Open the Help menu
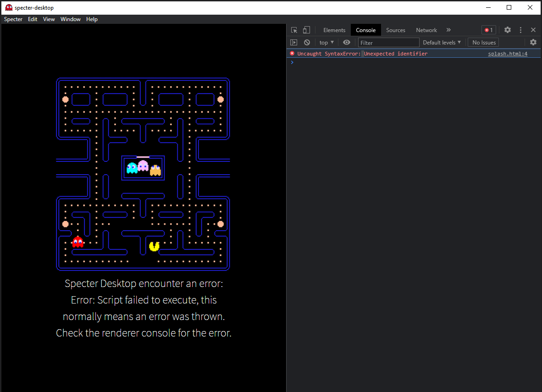 (92, 19)
